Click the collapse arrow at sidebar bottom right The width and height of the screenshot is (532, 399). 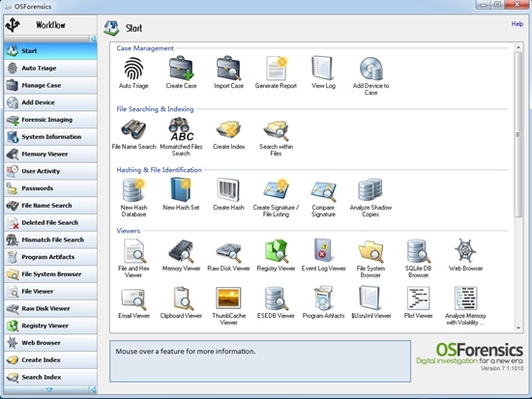[93, 390]
